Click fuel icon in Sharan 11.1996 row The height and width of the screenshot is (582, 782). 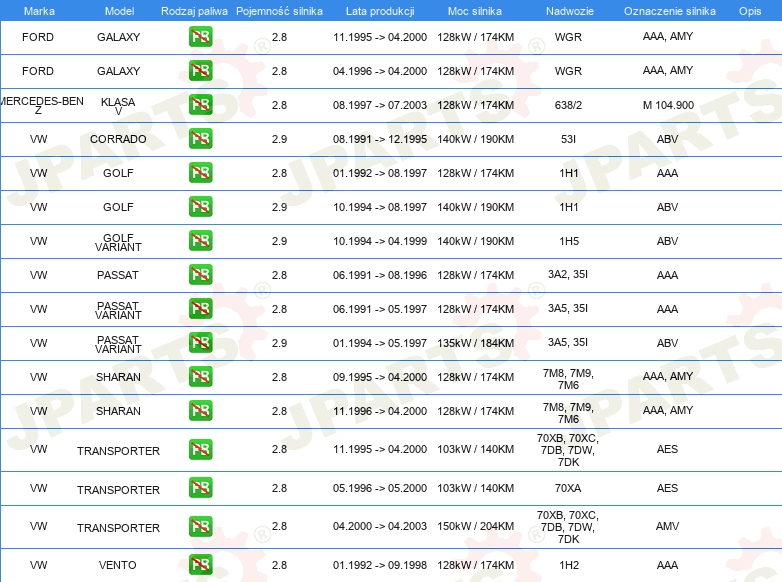[200, 410]
